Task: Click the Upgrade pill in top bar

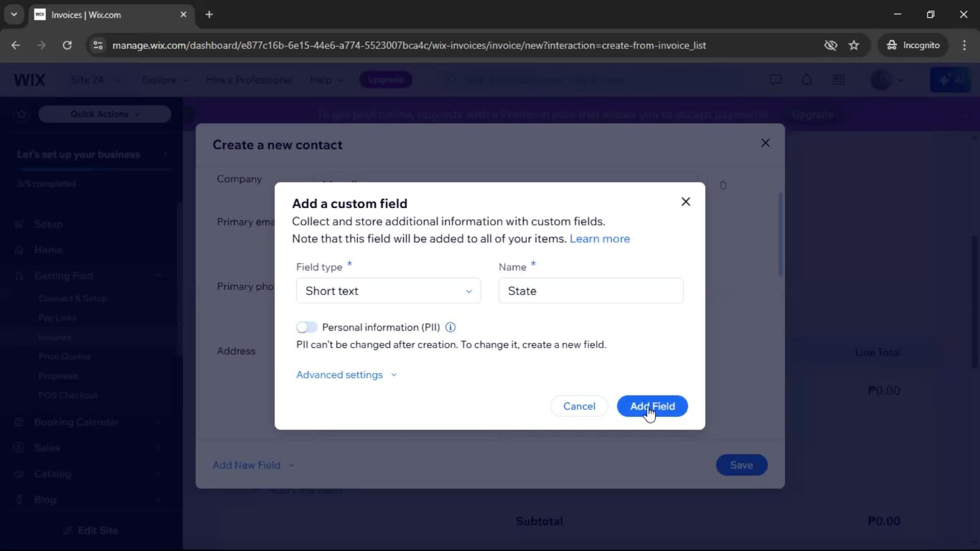Action: [385, 80]
